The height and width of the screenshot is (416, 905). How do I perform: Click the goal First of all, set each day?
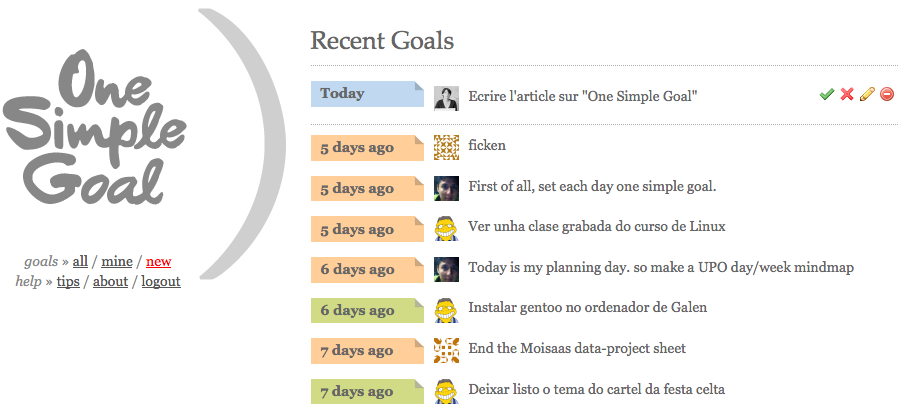(592, 187)
